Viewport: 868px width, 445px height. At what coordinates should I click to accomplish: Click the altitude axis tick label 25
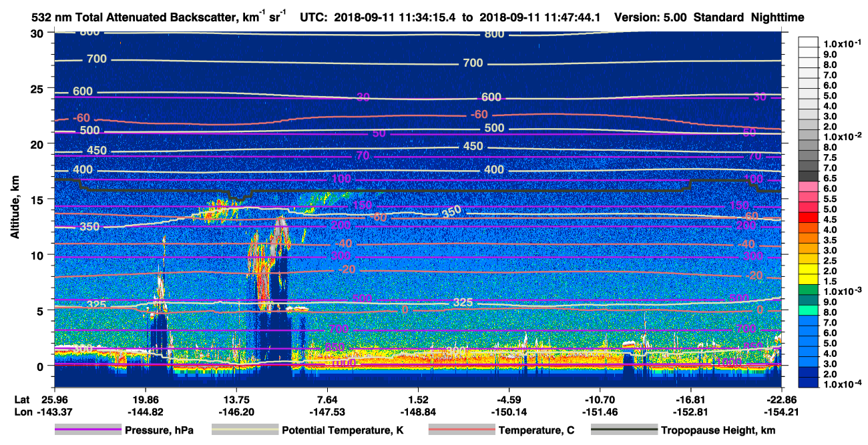click(37, 88)
